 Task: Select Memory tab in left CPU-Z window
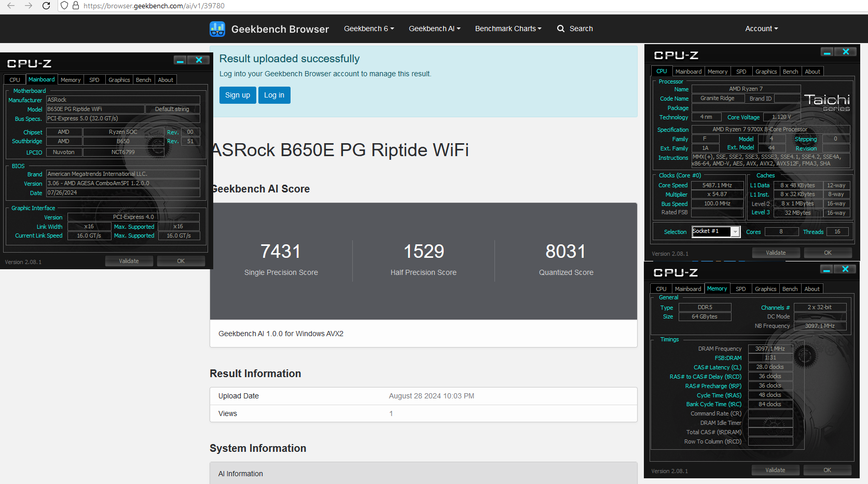tap(71, 80)
